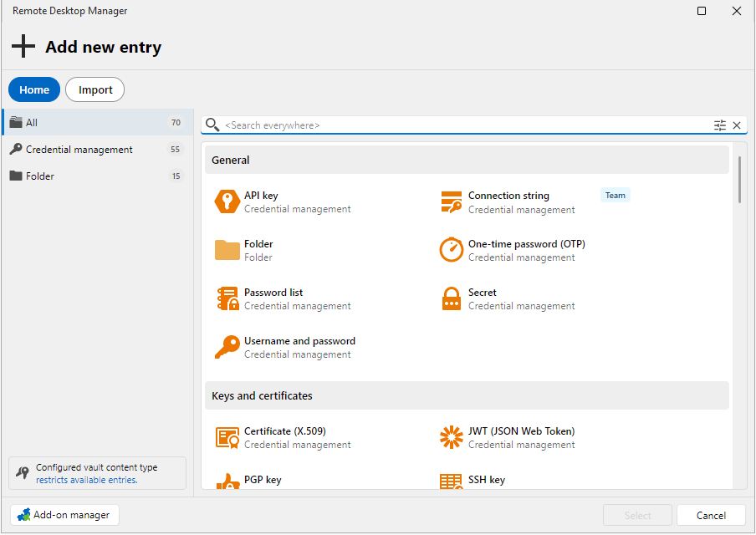Click the SSH key label

487,480
